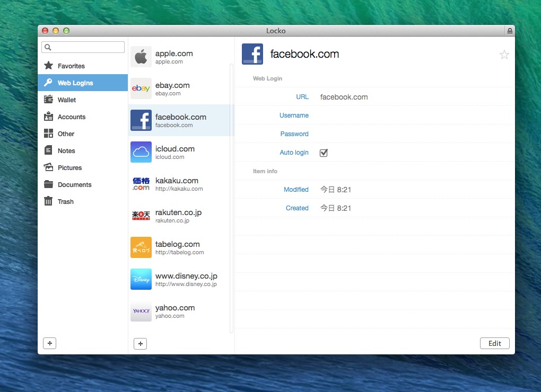Click the Modified time value 今日 8:21
The width and height of the screenshot is (541, 392).
[x=335, y=190]
